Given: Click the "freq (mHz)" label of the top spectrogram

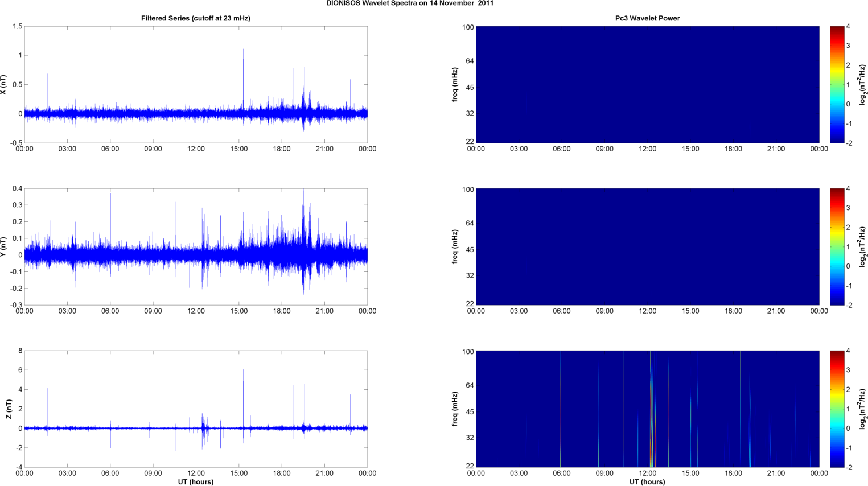Looking at the screenshot, I should coord(455,85).
